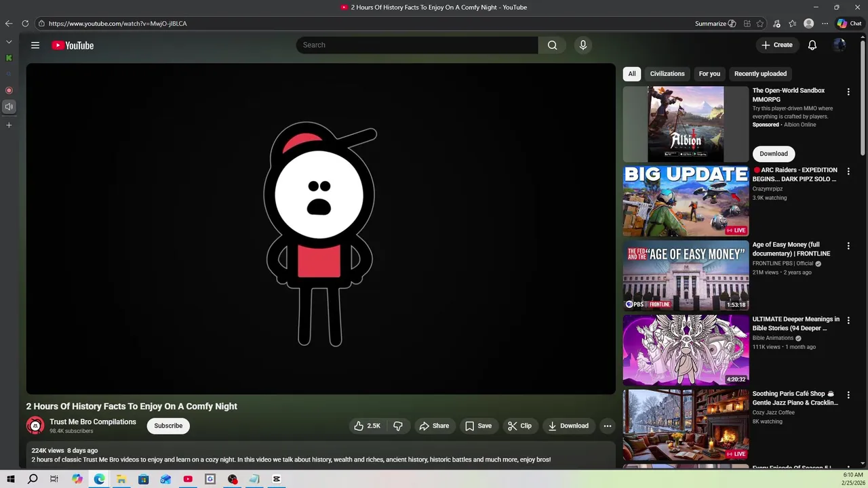868x488 pixels.
Task: Expand the vertical tabs chevron in sidebar
Action: (x=9, y=42)
